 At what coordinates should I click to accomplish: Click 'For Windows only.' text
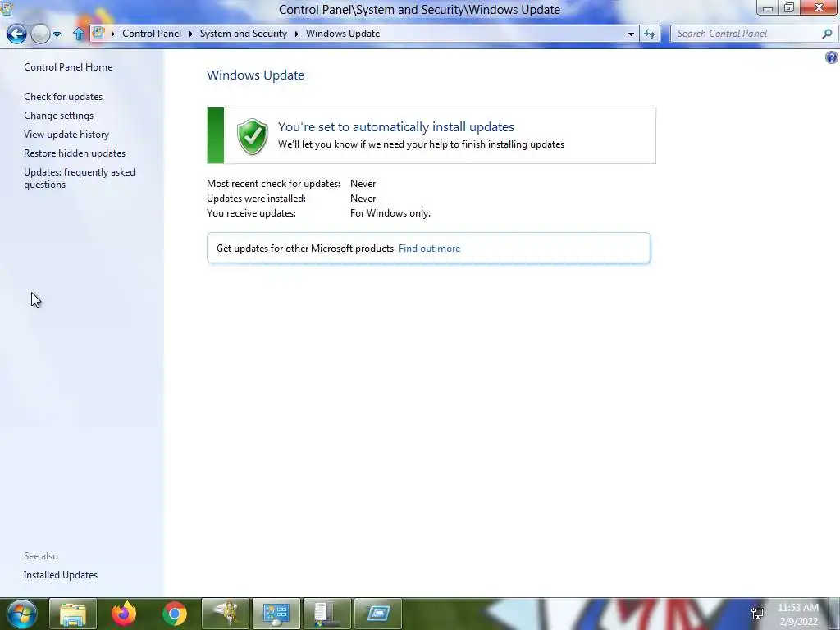coord(390,212)
